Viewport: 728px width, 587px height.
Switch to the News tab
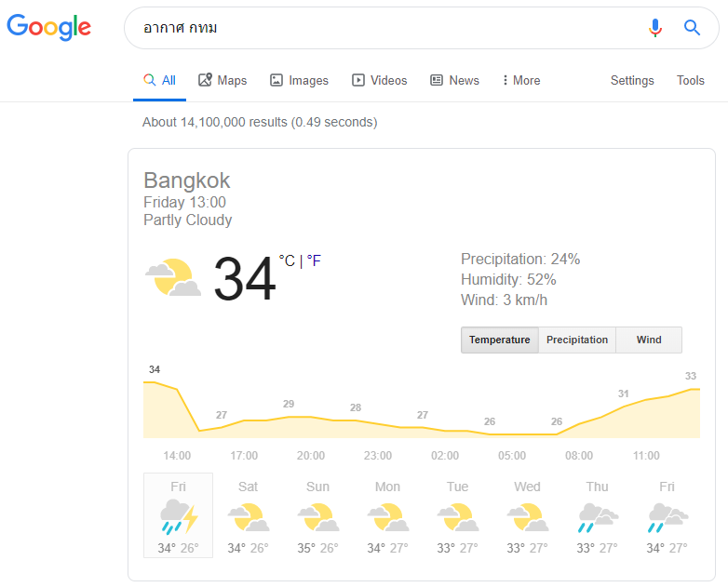point(454,81)
